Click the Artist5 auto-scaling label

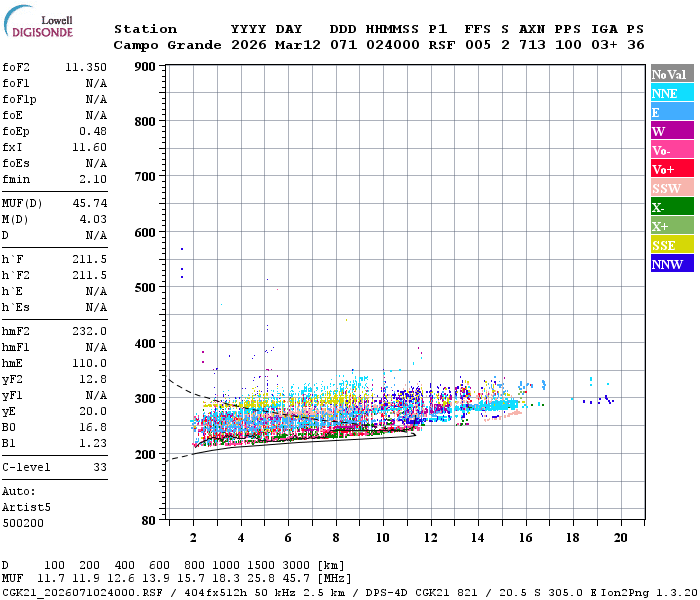click(26, 508)
